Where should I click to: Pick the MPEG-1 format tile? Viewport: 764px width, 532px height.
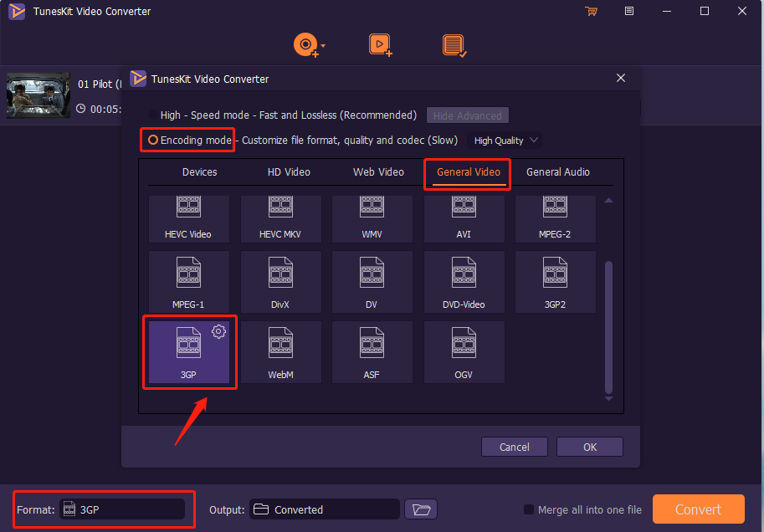188,282
